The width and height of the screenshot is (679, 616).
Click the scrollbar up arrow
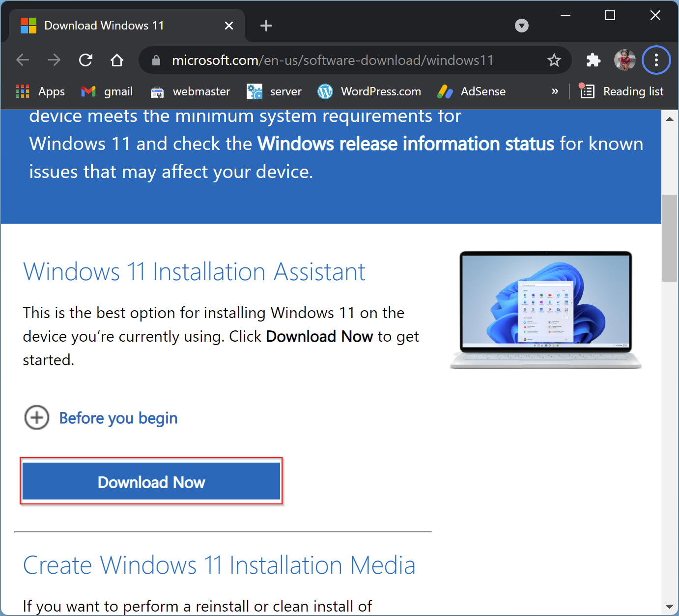pos(669,118)
